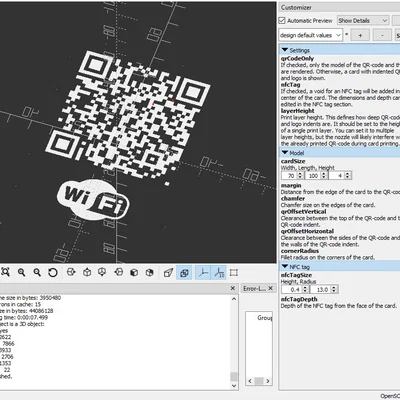Zoom out with the magnifier minus icon
The width and height of the screenshot is (400, 400).
37,273
